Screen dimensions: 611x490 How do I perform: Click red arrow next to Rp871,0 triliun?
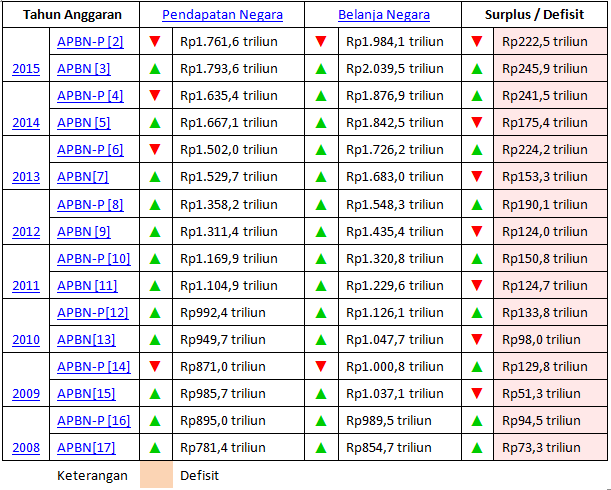click(155, 366)
